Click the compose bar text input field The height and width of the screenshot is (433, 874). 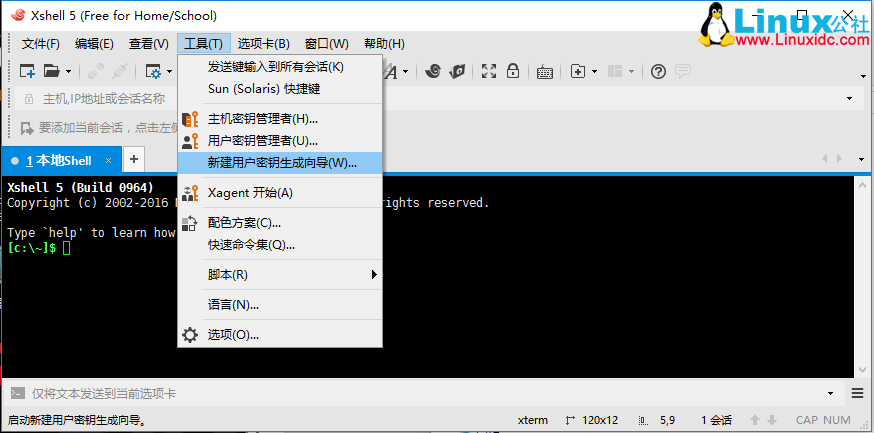coord(426,393)
